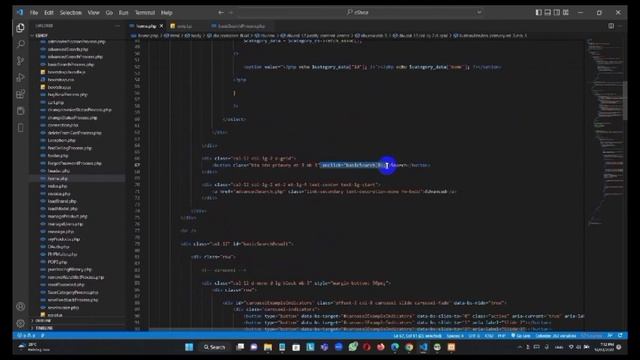Click the errors and warnings status indicator
The height and width of the screenshot is (360, 640).
pos(27,336)
